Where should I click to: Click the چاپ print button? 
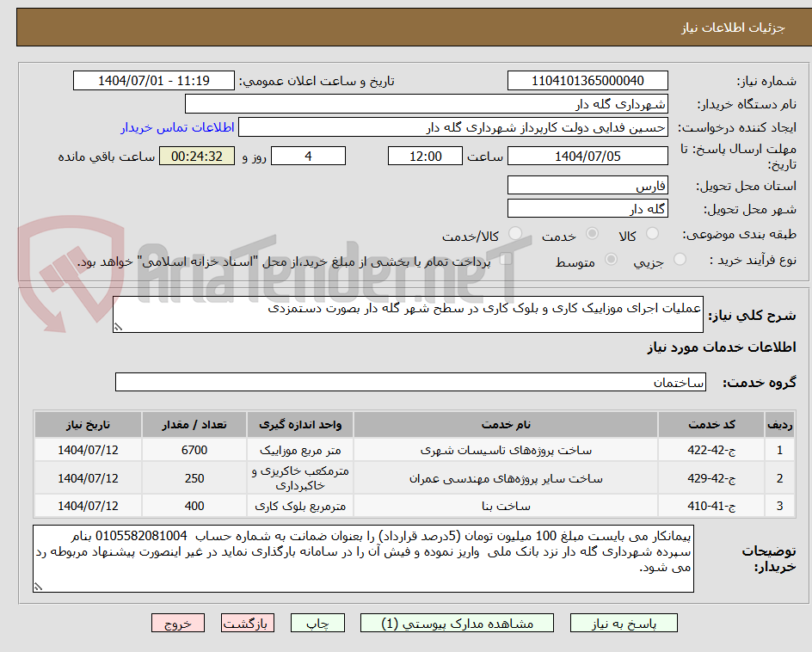pos(317,623)
